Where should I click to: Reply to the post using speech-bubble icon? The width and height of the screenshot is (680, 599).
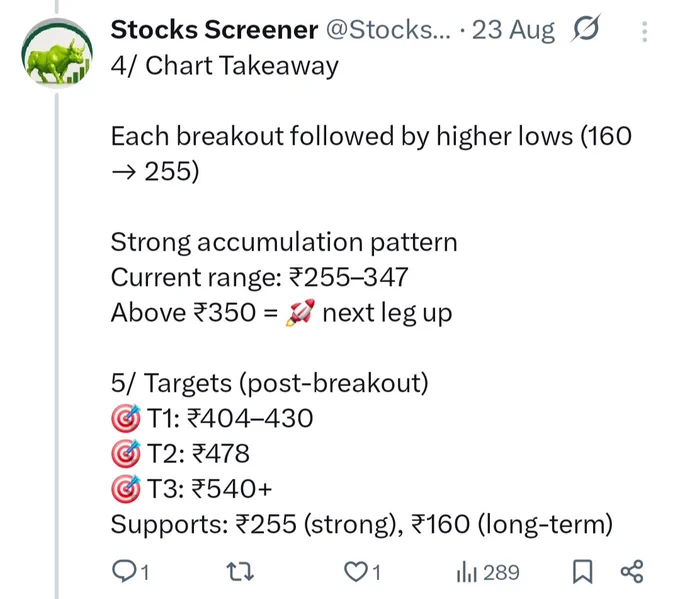coord(124,571)
